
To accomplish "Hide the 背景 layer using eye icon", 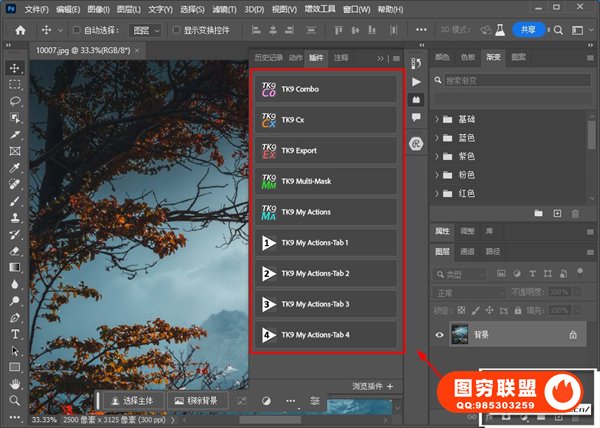I will coord(438,336).
